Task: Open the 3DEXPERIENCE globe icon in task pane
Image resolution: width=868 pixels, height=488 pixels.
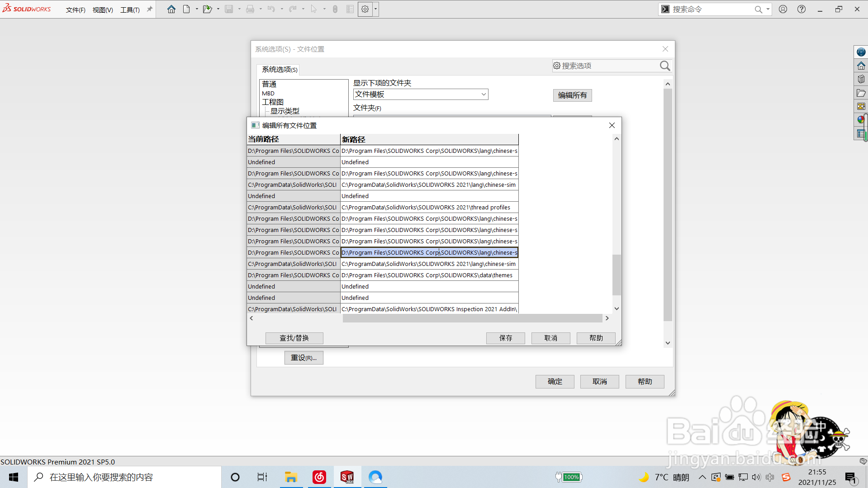Action: coord(861,52)
